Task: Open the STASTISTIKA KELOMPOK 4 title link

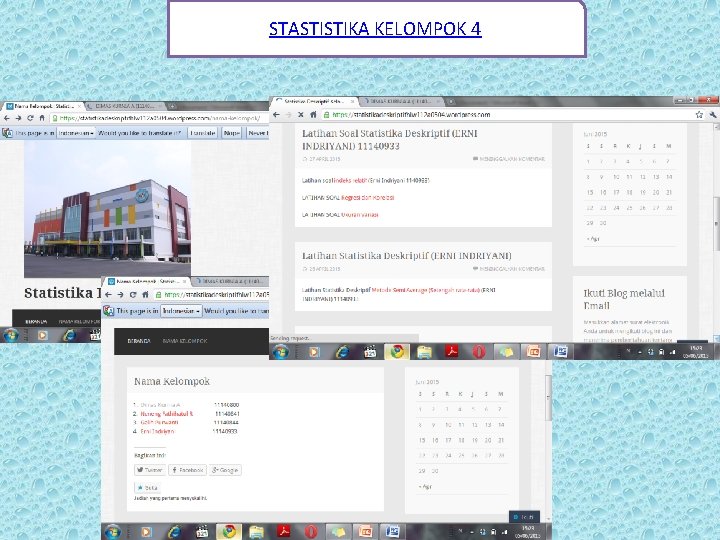Action: coord(375,28)
